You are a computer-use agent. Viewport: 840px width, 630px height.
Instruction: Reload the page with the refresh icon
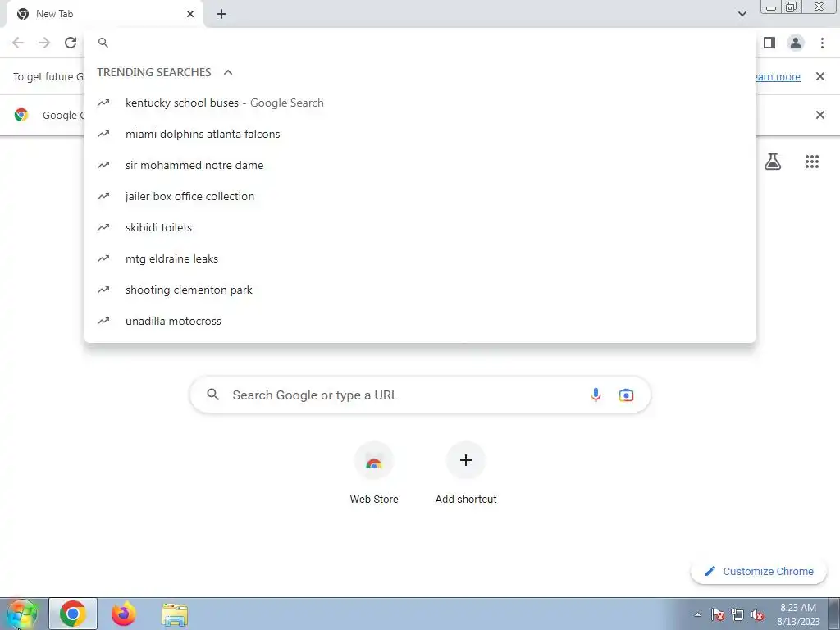pyautogui.click(x=71, y=43)
